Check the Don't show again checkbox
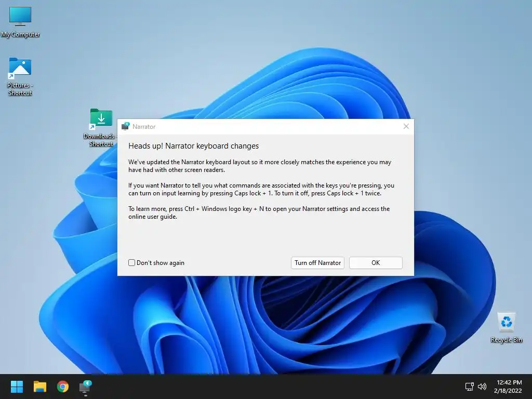The height and width of the screenshot is (399, 532). pos(131,262)
